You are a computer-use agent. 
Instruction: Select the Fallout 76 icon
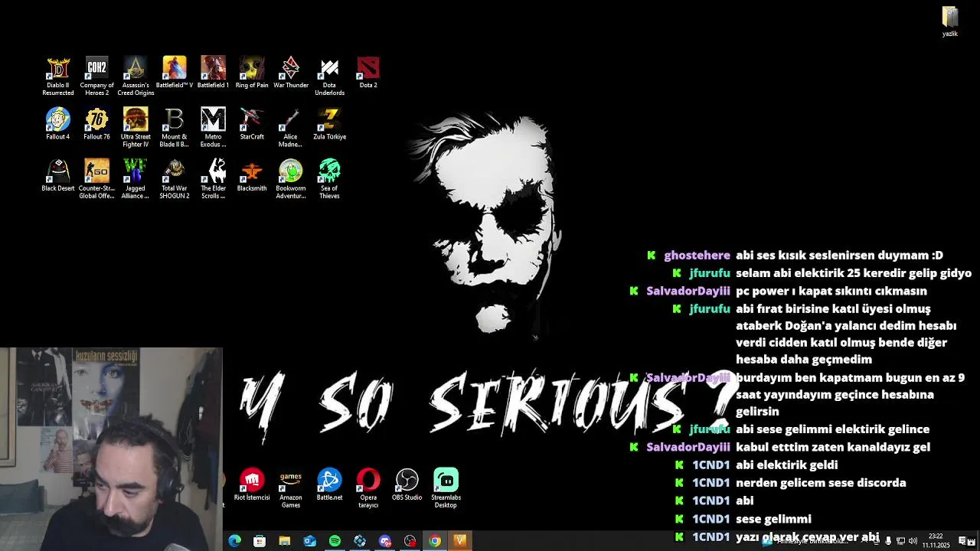click(96, 124)
